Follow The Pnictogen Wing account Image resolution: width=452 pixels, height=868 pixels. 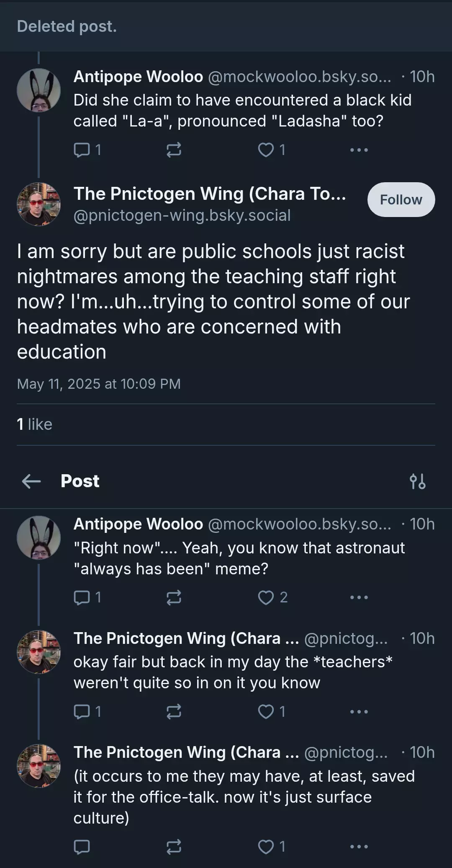tap(401, 199)
